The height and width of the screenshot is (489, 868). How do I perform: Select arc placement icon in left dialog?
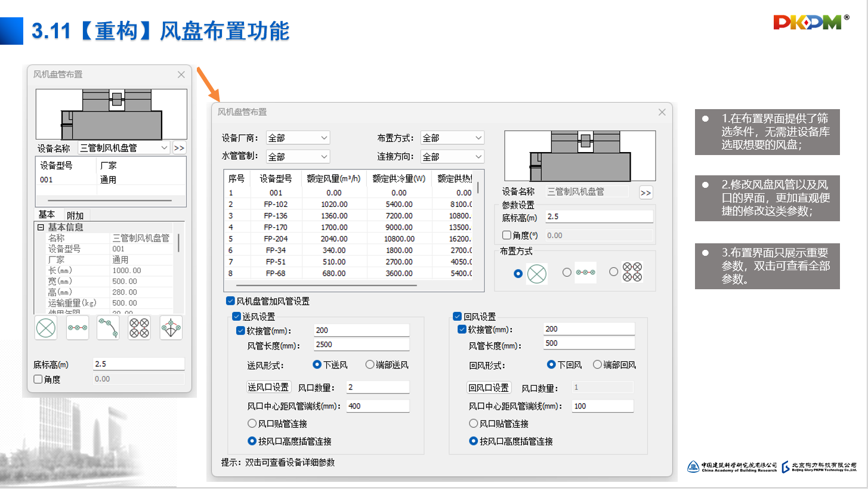tap(109, 328)
